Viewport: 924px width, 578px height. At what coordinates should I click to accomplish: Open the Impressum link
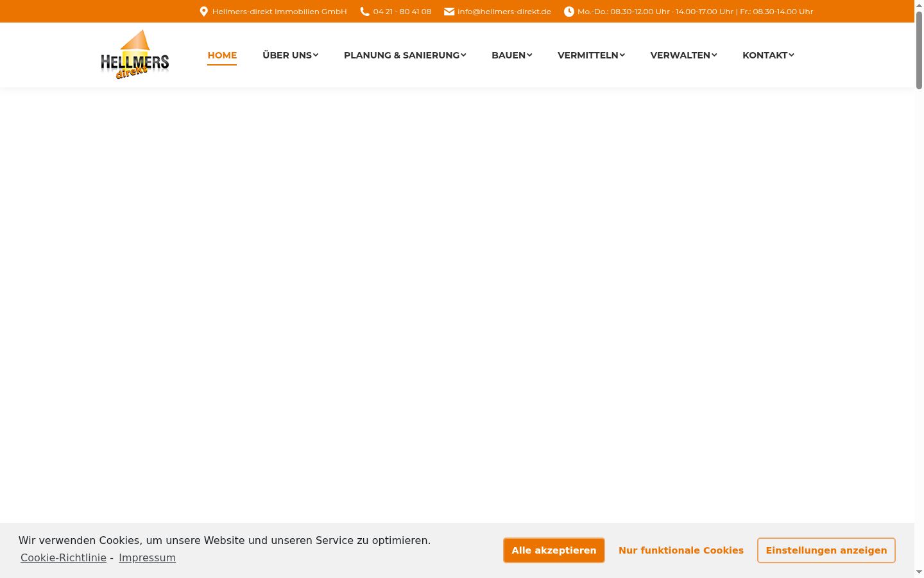[x=147, y=557]
